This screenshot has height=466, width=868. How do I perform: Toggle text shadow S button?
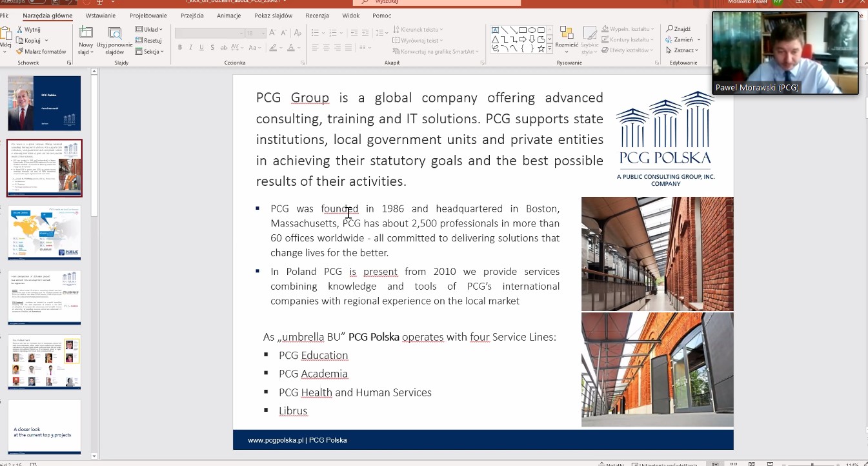[x=212, y=48]
